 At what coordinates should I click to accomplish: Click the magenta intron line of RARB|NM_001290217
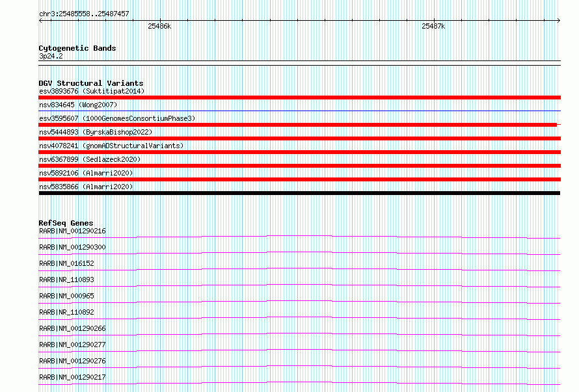click(x=299, y=382)
